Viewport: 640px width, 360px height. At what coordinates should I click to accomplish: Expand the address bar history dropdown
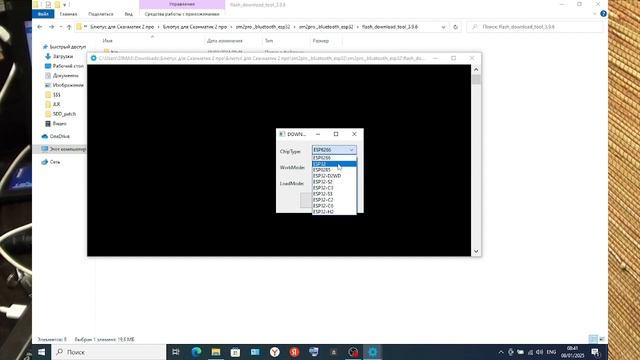click(x=444, y=27)
